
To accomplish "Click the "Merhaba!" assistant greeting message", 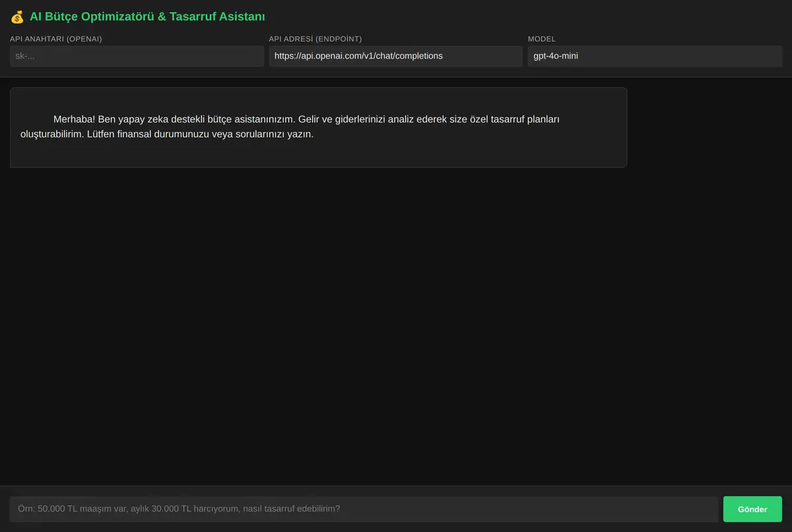I will pos(318,127).
